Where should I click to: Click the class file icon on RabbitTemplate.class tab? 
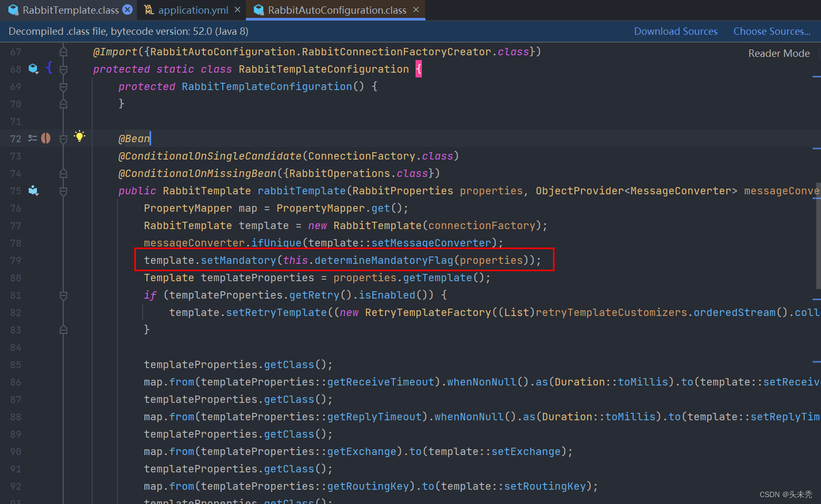tap(13, 9)
